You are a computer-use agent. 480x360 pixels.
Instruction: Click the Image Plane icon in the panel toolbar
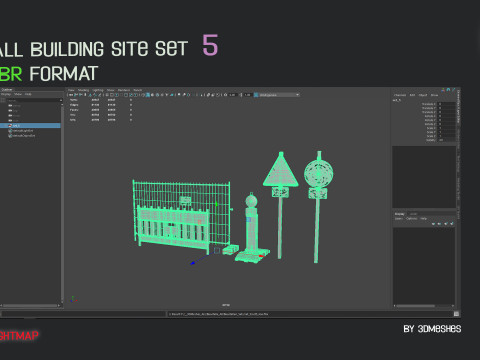tap(90, 95)
